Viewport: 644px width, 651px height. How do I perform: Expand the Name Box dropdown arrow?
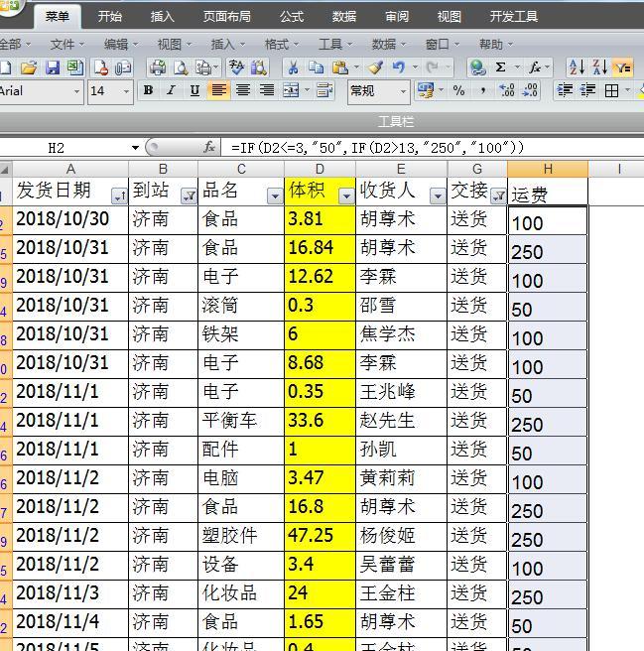(x=135, y=148)
